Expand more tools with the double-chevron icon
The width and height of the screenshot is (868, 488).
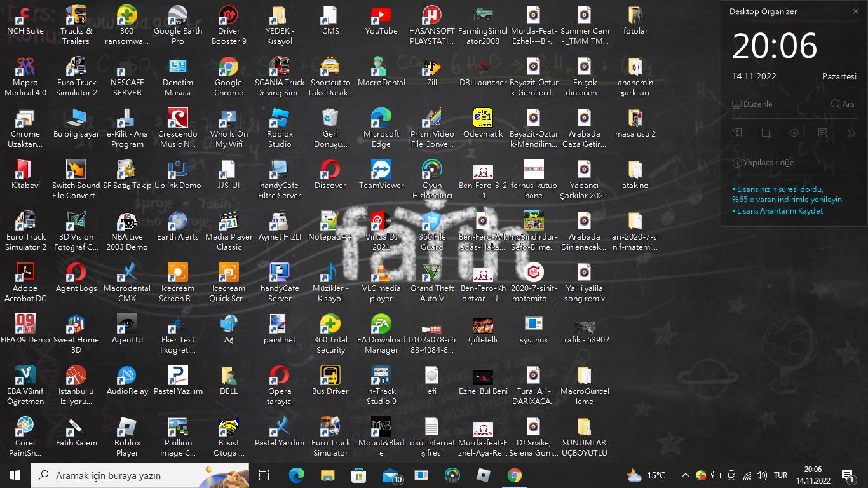(851, 133)
